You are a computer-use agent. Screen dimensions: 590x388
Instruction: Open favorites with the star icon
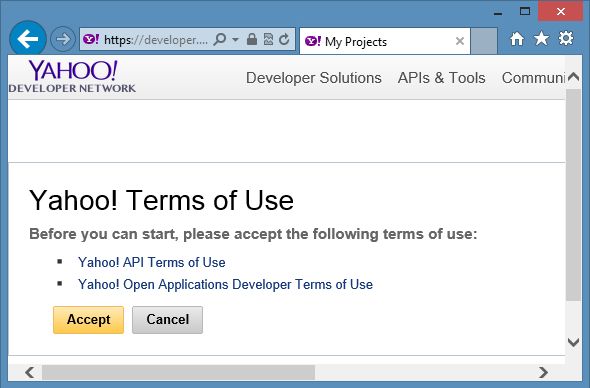click(x=541, y=38)
